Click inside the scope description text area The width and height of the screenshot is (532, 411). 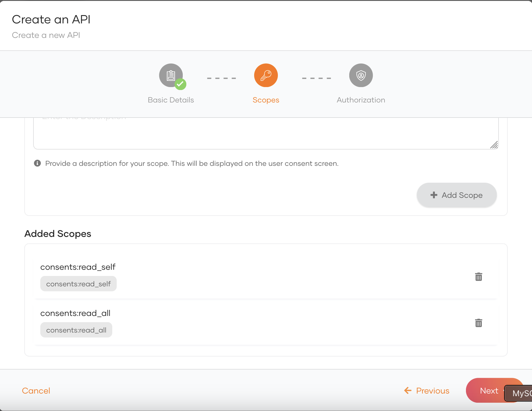pos(266,133)
